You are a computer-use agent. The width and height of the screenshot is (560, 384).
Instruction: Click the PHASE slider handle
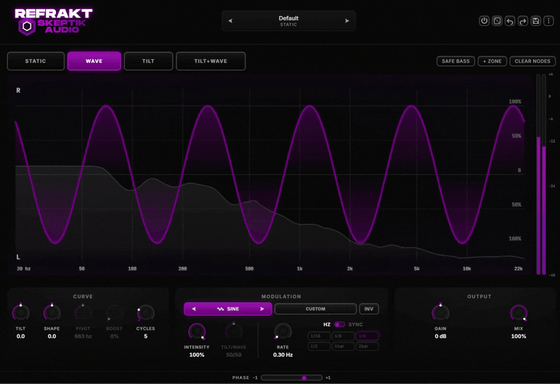(x=304, y=378)
